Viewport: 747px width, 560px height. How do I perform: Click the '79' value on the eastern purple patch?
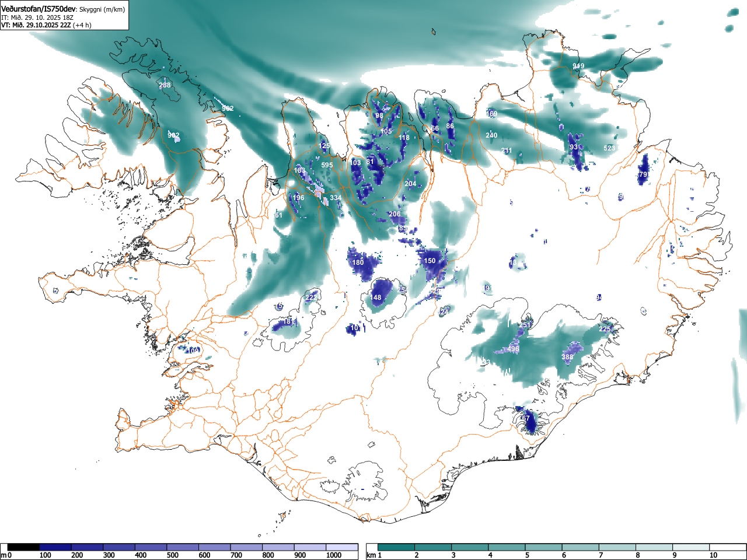click(643, 174)
